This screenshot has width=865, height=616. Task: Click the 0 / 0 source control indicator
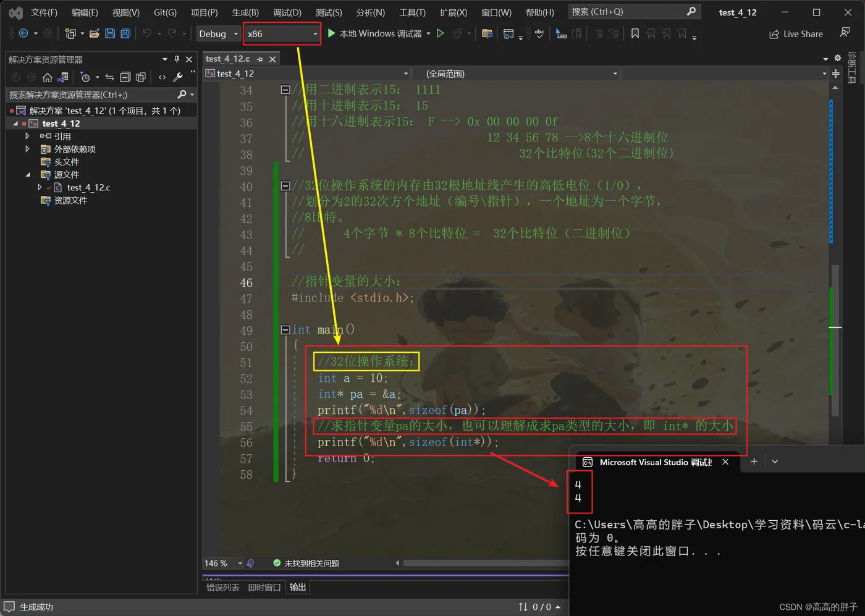[539, 607]
